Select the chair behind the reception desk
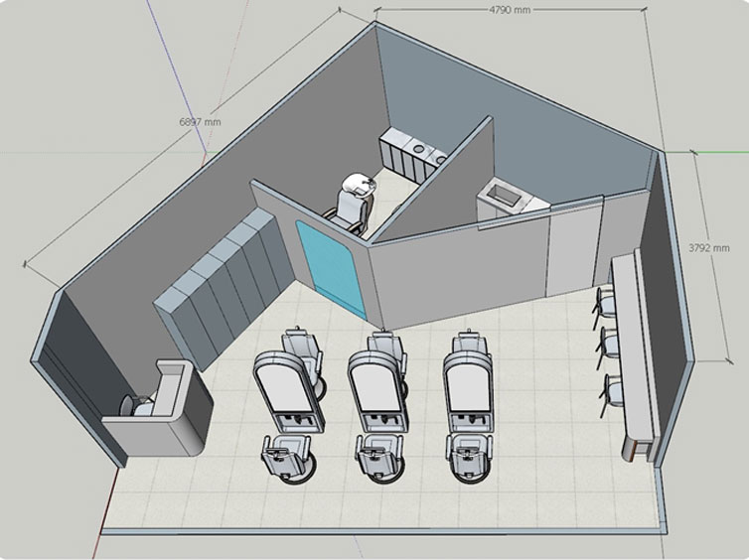749x560 pixels. [x=137, y=404]
